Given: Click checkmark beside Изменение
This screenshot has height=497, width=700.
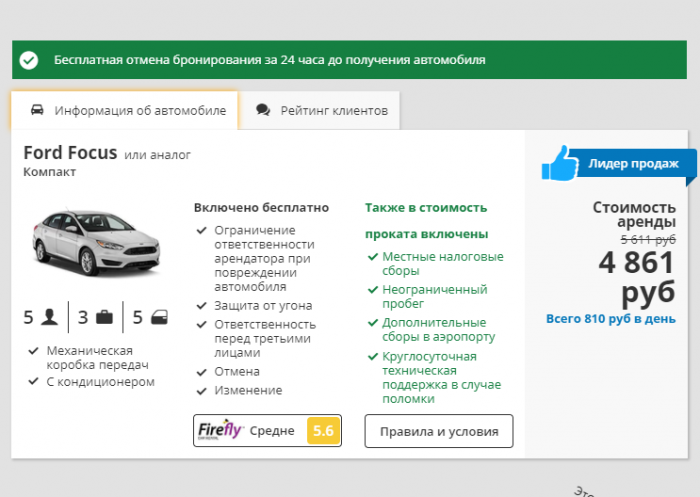Looking at the screenshot, I should (x=202, y=391).
